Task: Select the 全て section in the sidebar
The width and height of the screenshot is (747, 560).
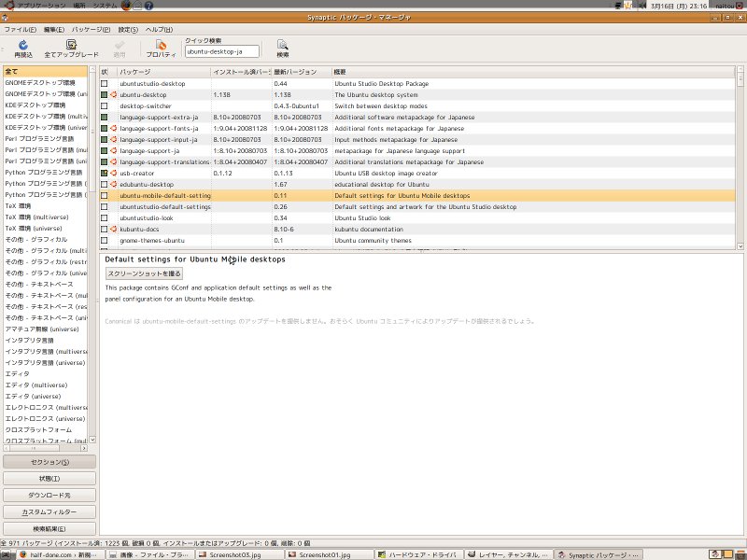Action: click(x=45, y=72)
